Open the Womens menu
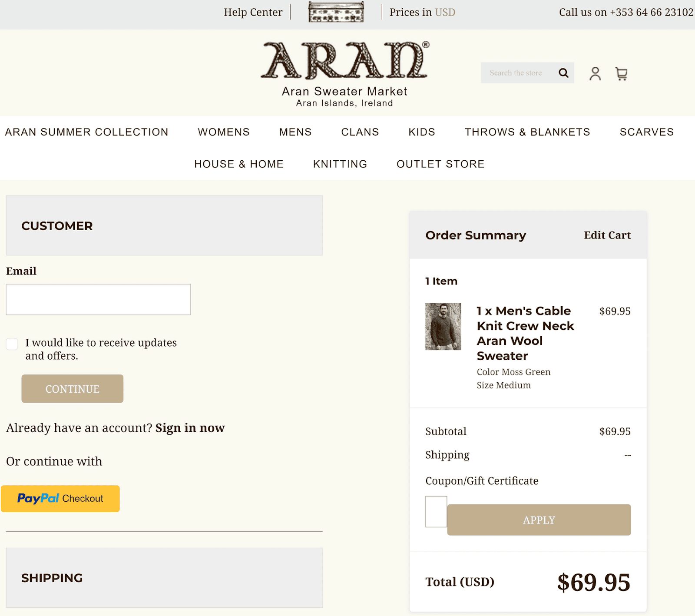This screenshot has width=695, height=616. 224,132
